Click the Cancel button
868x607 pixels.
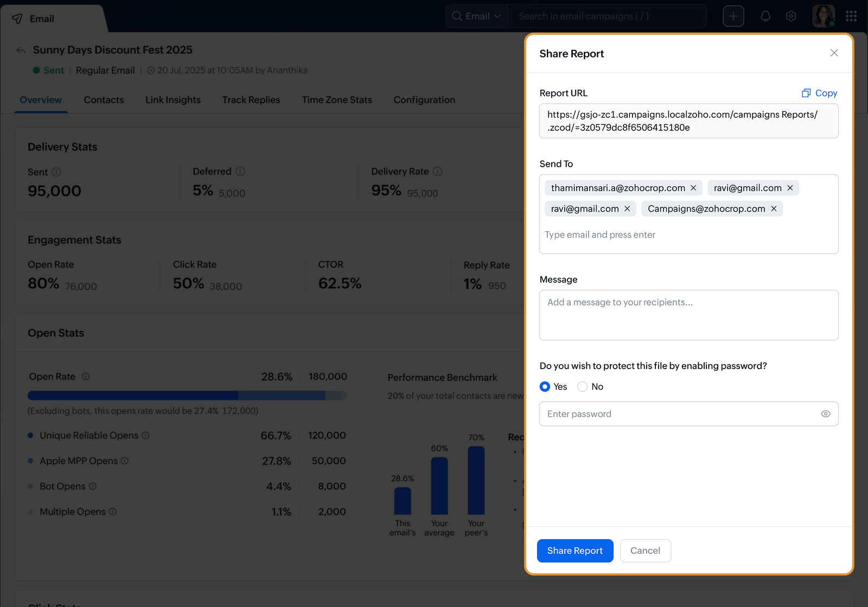646,551
